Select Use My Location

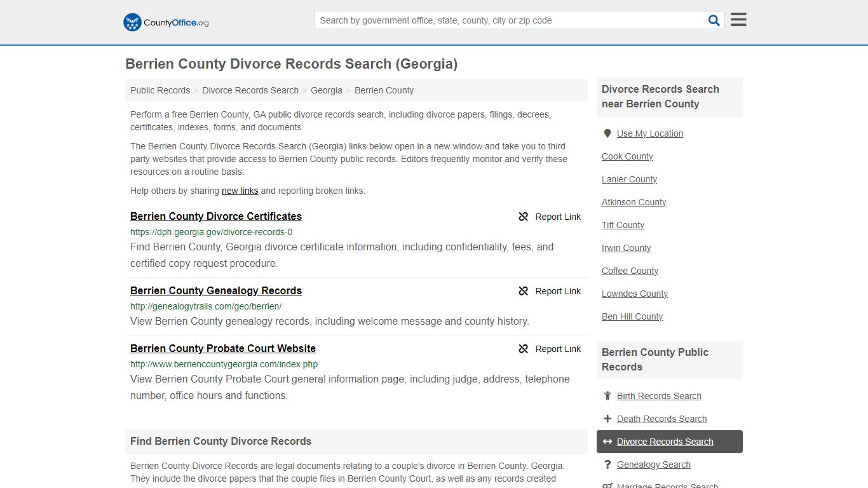[x=650, y=133]
